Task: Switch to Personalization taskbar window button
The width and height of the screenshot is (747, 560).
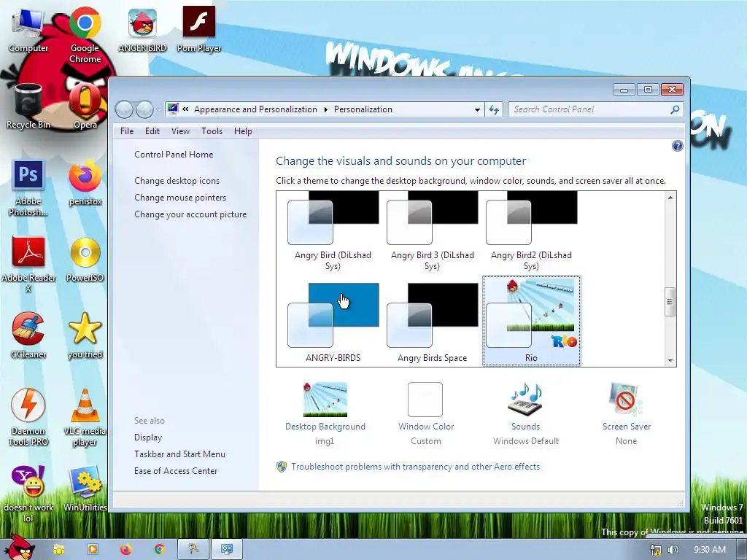Action: click(227, 549)
